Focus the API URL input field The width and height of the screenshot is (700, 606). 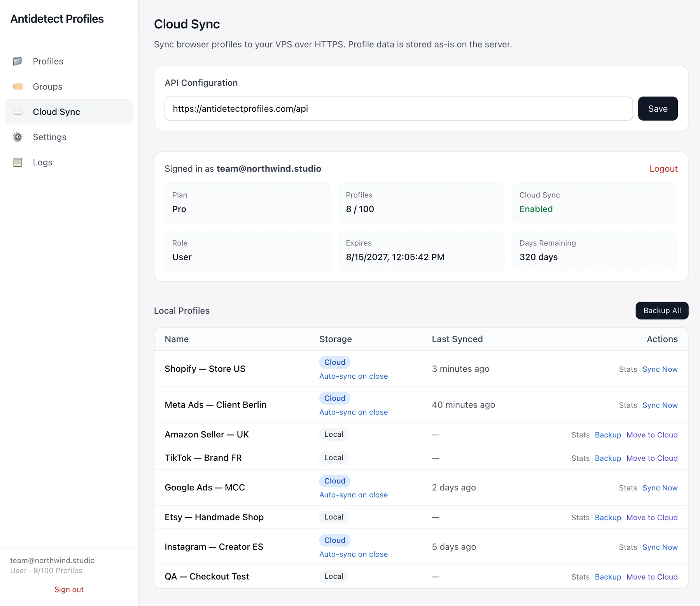click(x=399, y=109)
